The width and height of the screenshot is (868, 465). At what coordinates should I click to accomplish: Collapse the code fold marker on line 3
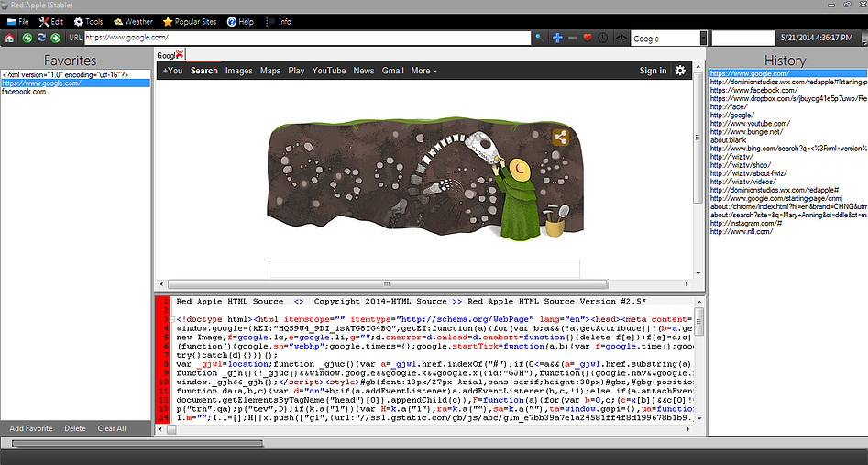[172, 319]
